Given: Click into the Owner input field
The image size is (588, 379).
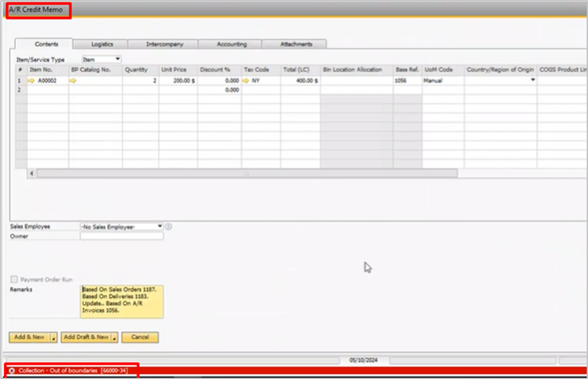Looking at the screenshot, I should pos(121,237).
